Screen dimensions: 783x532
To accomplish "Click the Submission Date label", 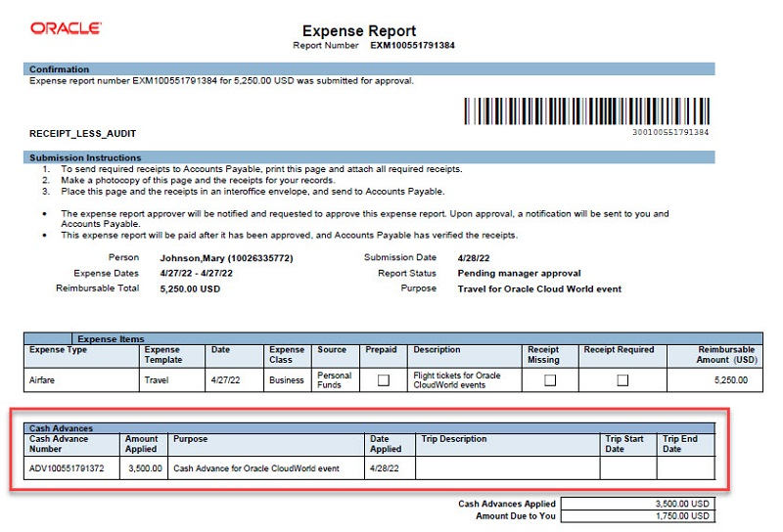I will (x=400, y=257).
